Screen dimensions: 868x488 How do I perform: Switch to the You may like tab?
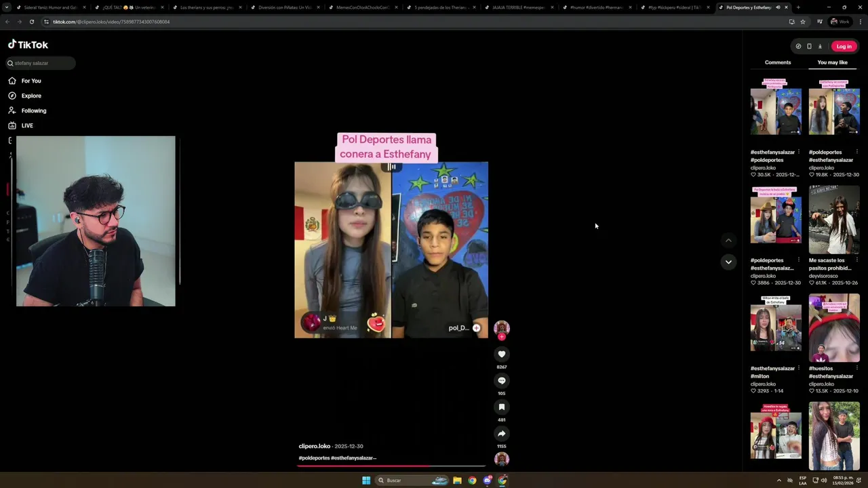[832, 62]
